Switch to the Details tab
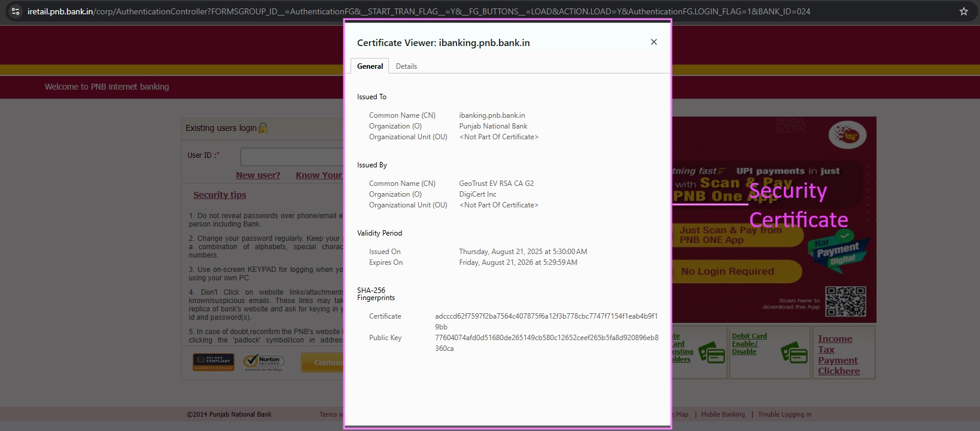This screenshot has width=980, height=431. (406, 66)
